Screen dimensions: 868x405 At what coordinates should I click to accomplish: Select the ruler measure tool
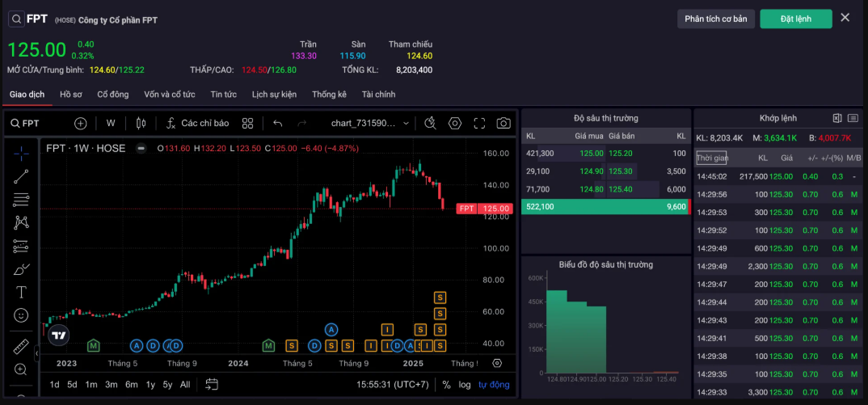[x=21, y=347]
